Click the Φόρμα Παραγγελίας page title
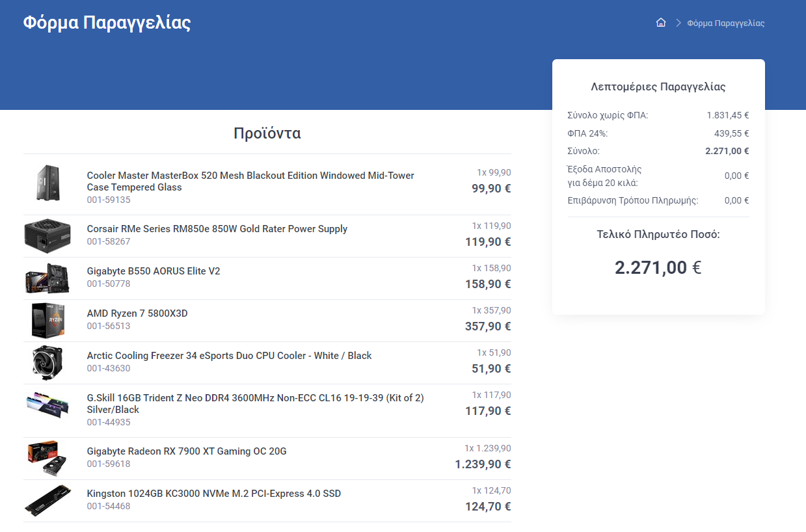The image size is (806, 532). 107,23
